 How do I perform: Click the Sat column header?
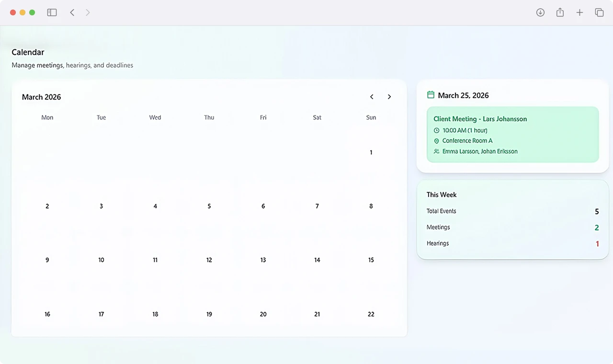[x=317, y=117]
